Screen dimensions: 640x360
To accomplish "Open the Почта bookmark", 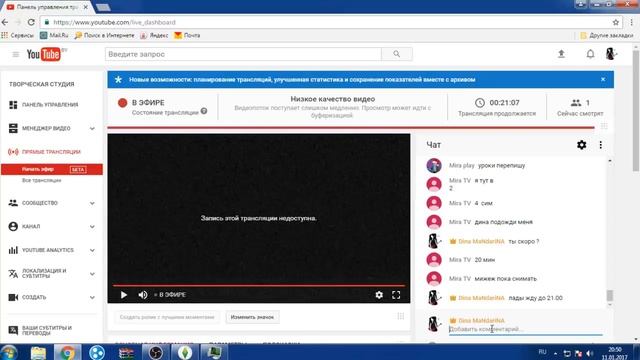I will [x=187, y=36].
